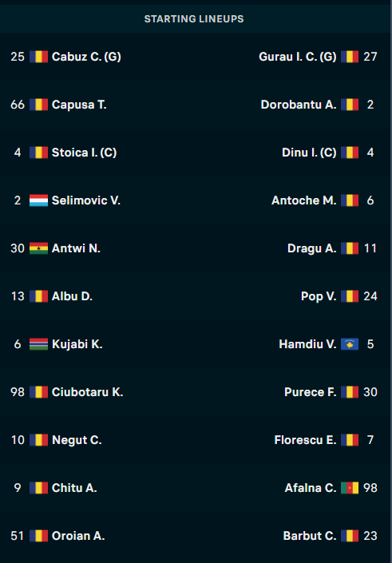Click shirt number 98 beside Ciubotaru K.

coord(18,392)
